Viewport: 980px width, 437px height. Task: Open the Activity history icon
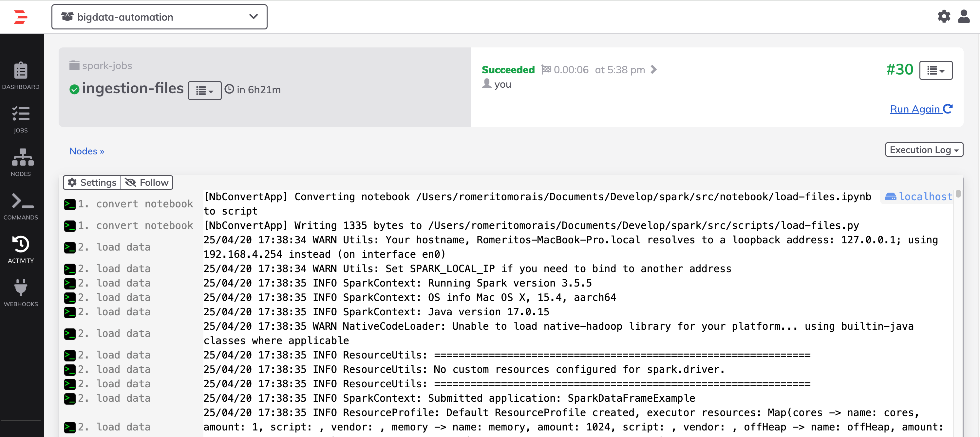click(x=21, y=249)
